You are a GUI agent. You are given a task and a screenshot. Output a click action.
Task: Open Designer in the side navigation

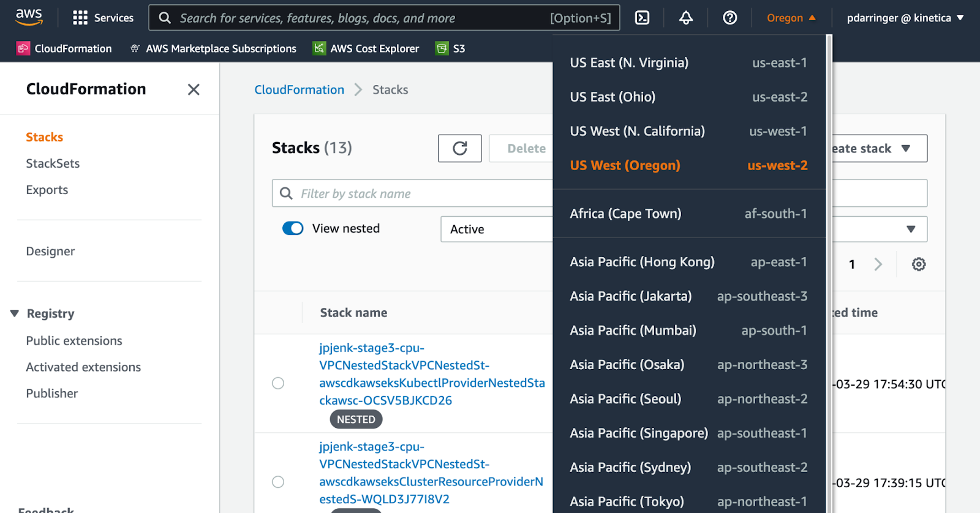[x=50, y=251]
